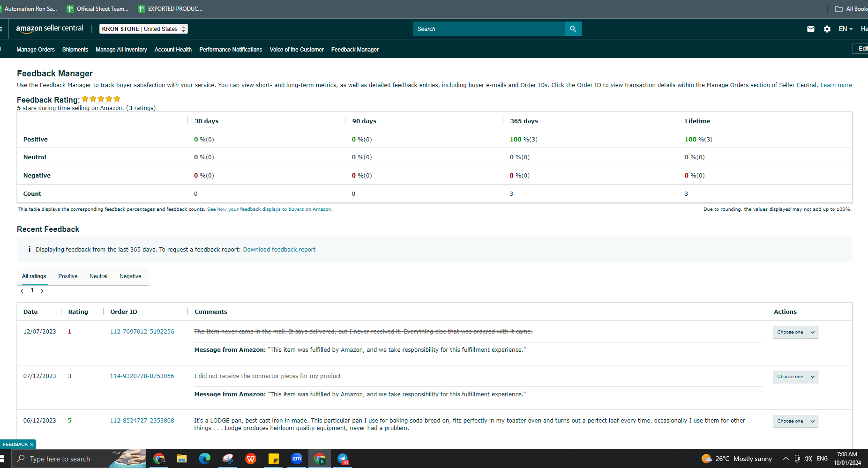Viewport: 868px width, 468px height.
Task: Open Zoom from the taskbar
Action: 297,459
